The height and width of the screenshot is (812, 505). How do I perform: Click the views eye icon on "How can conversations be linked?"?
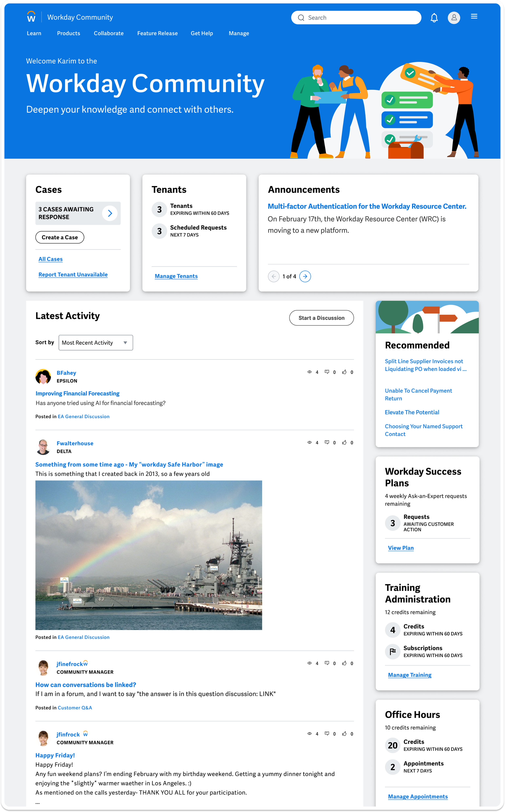310,663
